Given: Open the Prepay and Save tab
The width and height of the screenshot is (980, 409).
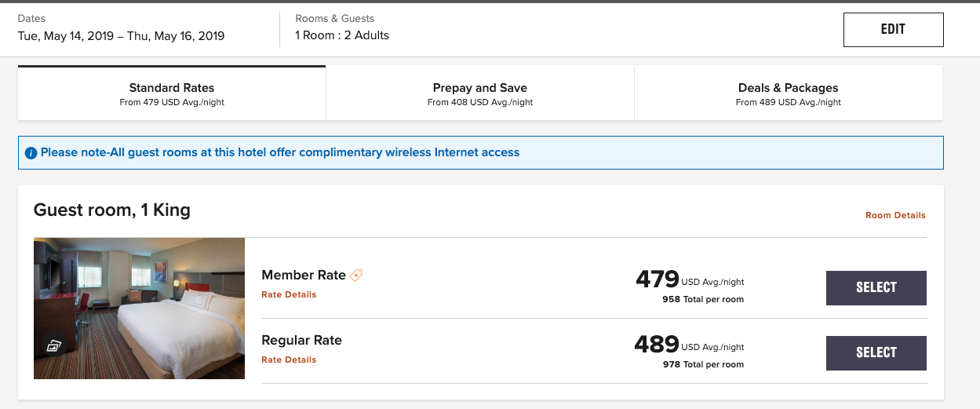Looking at the screenshot, I should (479, 93).
